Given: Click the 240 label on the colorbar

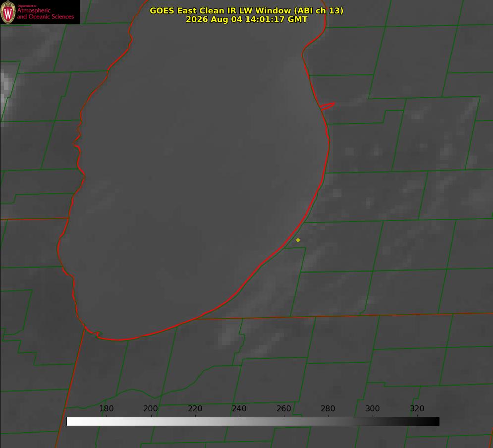Looking at the screenshot, I should point(239,408).
